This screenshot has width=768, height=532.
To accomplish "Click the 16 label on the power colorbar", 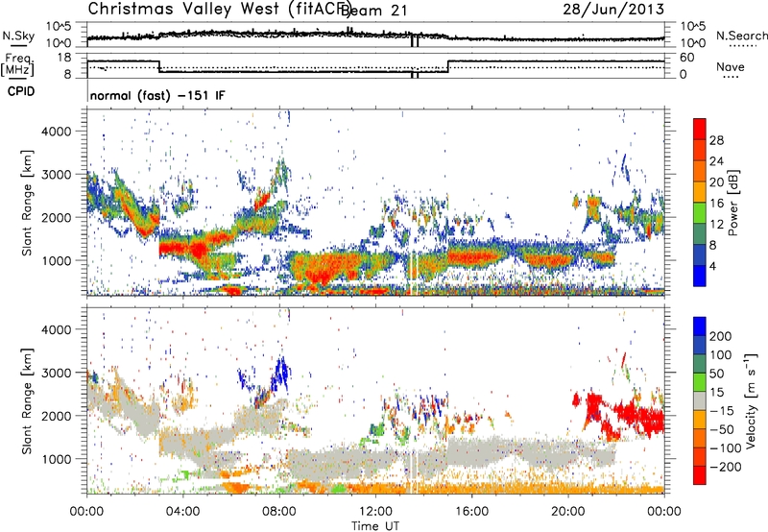I will coord(716,204).
